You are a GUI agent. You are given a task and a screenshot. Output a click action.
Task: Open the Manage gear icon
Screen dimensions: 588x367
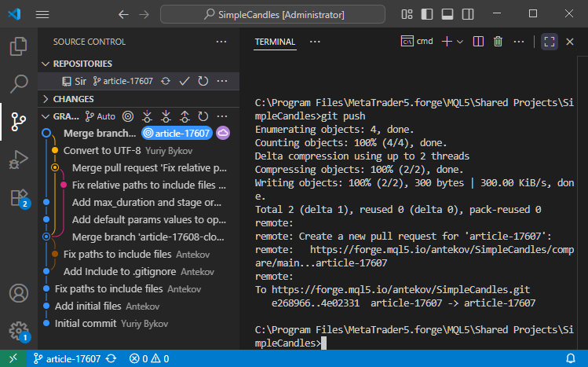[18, 331]
